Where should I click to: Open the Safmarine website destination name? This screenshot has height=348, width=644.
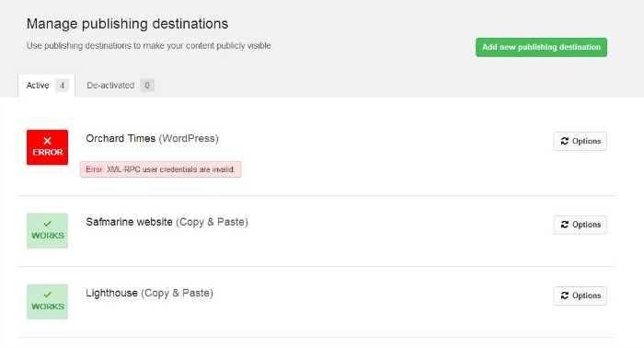[x=129, y=222]
